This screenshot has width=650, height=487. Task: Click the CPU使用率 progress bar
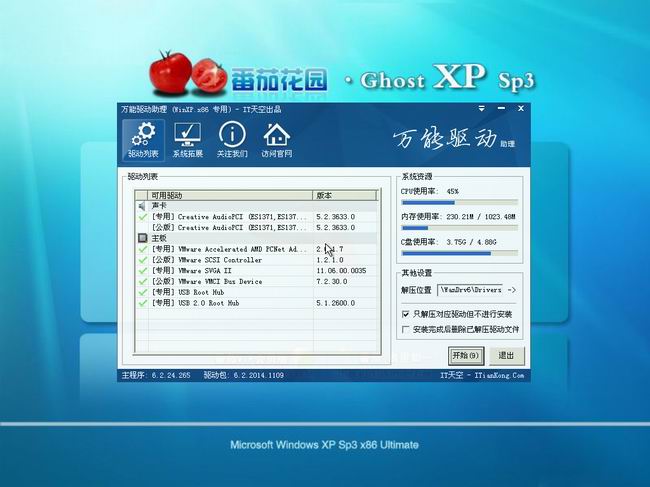460,203
